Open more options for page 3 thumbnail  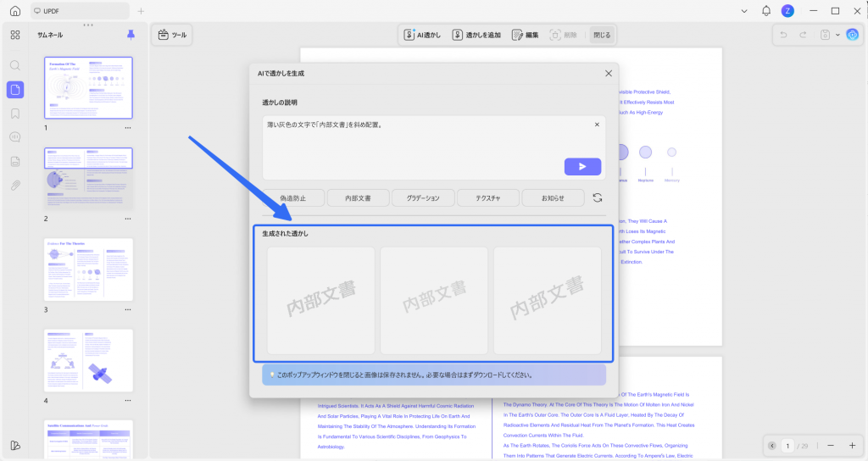(128, 310)
